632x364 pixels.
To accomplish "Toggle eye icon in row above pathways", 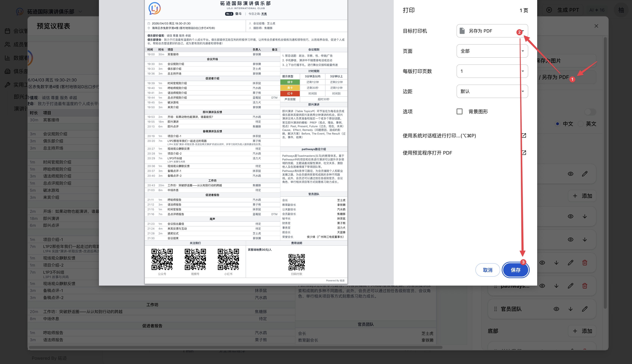I will click(542, 263).
